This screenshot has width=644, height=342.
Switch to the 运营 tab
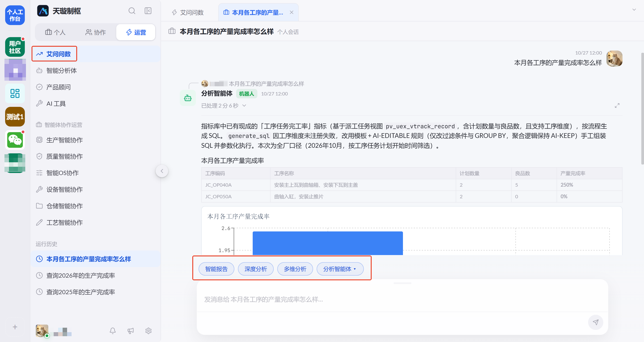pyautogui.click(x=136, y=32)
